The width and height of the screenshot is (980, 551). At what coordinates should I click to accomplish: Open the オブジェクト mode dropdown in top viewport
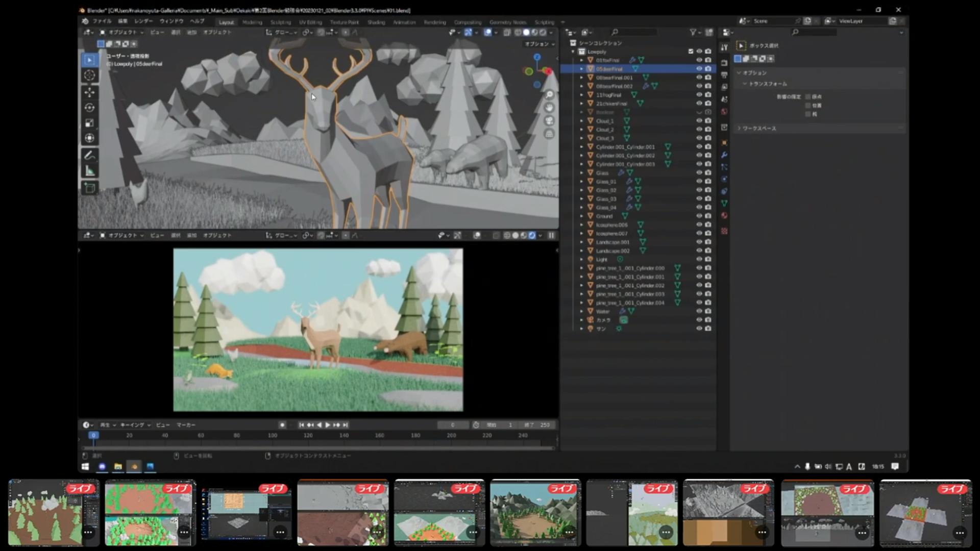coord(122,32)
